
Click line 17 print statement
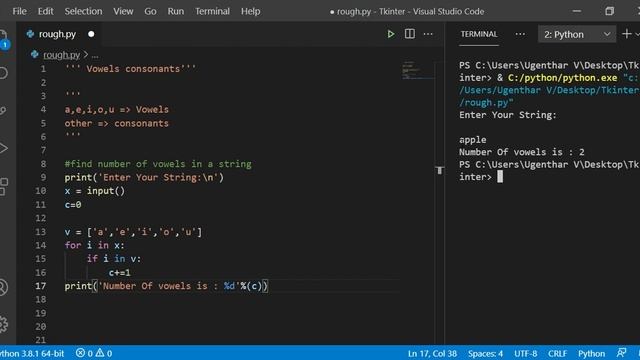[166, 286]
